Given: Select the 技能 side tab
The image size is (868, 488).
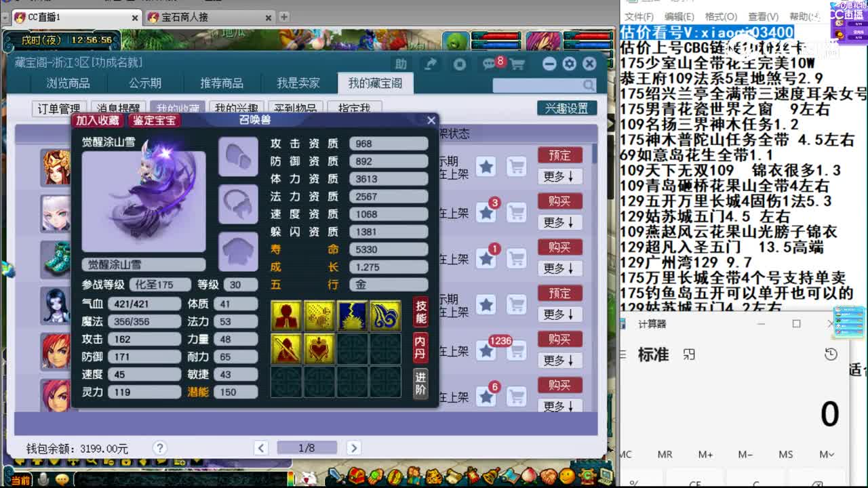Looking at the screenshot, I should pos(420,313).
